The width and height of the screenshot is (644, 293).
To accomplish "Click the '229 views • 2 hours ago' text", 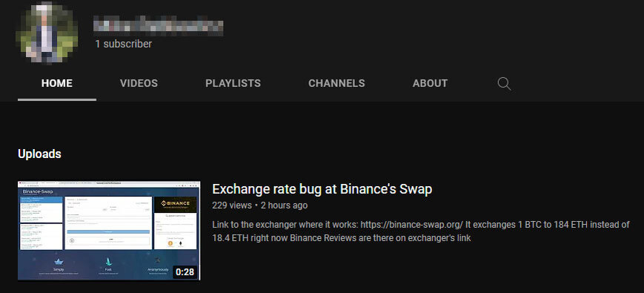I will pos(259,205).
